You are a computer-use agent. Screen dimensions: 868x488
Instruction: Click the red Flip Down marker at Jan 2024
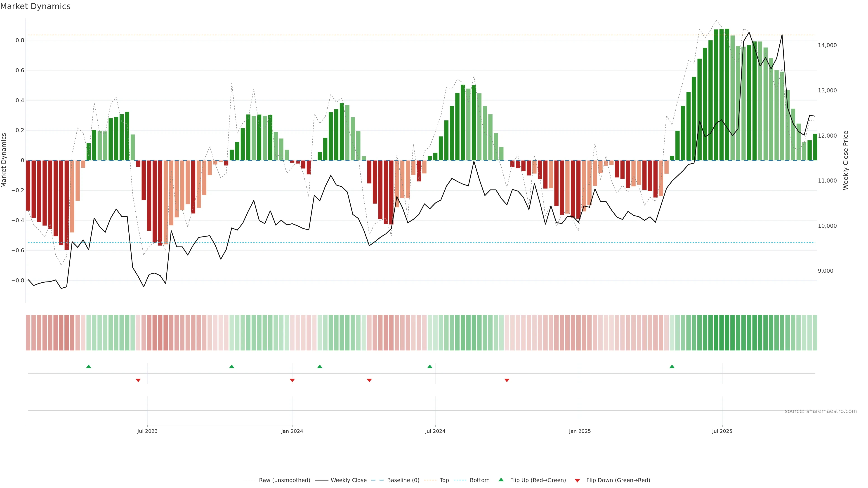292,380
